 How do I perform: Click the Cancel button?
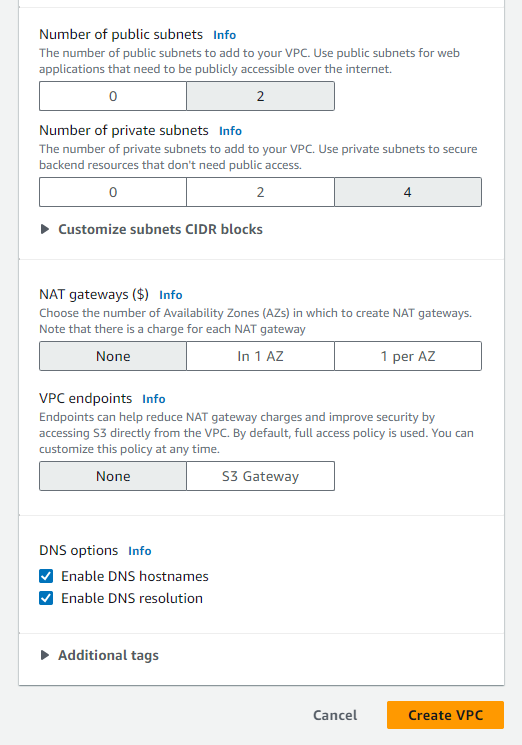[x=335, y=715]
